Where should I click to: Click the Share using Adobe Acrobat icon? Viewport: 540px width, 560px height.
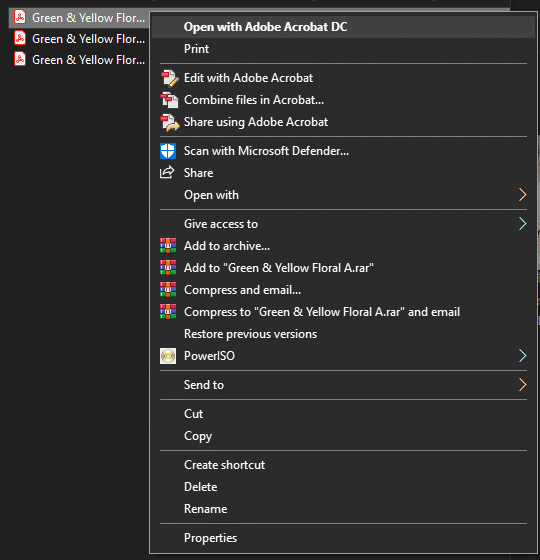coord(169,122)
